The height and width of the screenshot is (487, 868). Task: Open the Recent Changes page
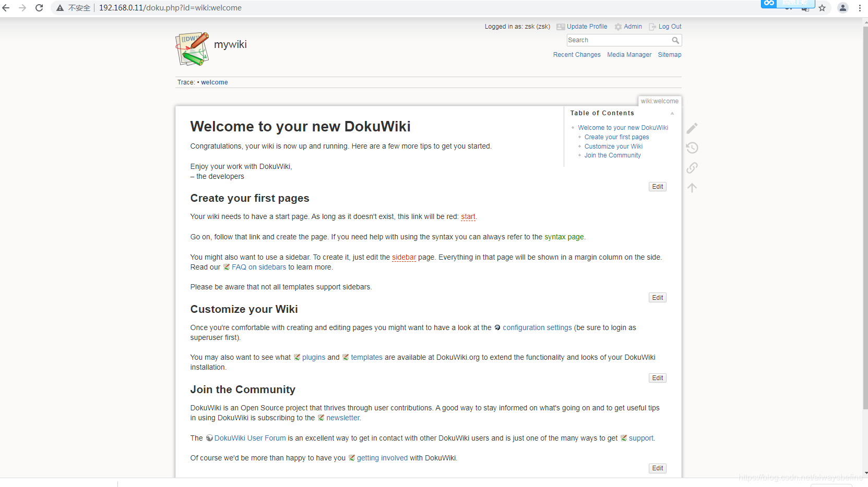tap(576, 54)
